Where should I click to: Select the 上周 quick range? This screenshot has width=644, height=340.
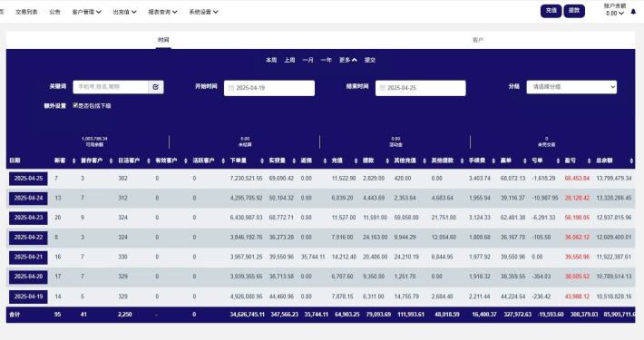click(289, 60)
